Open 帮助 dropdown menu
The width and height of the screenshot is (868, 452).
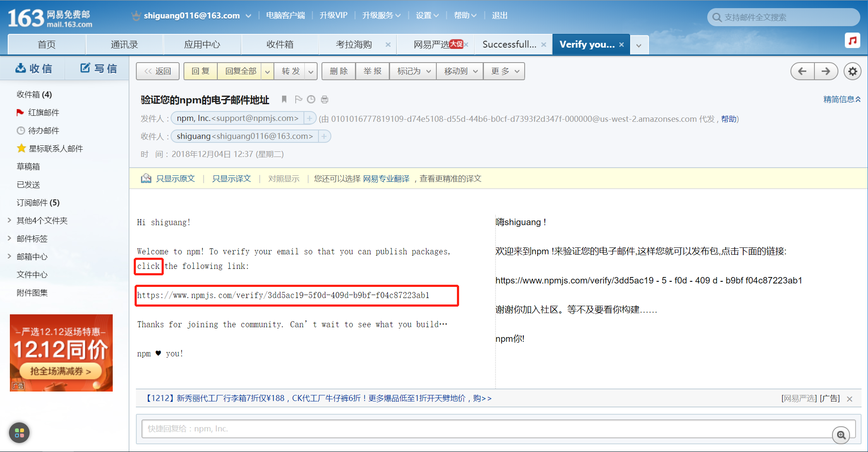(465, 15)
